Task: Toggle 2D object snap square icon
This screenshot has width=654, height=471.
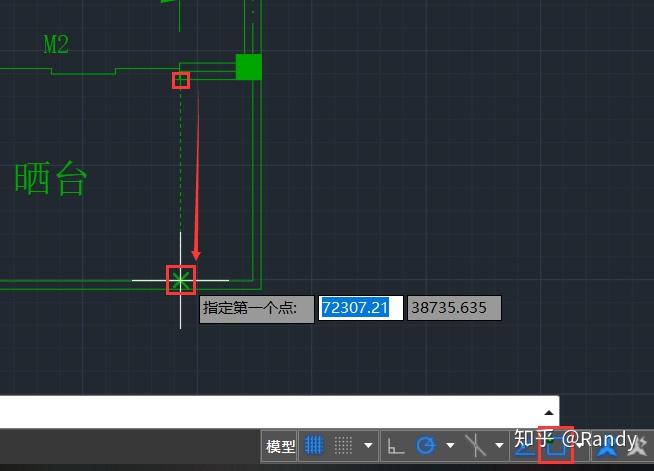Action: (556, 446)
